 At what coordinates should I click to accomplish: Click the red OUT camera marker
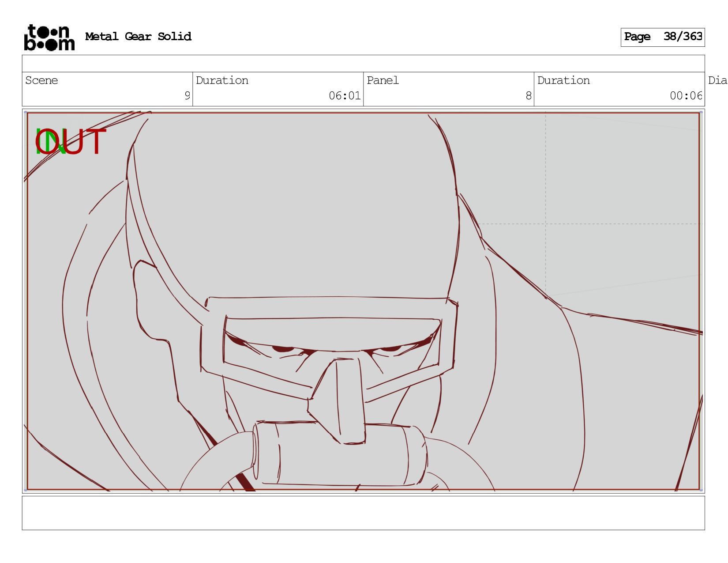pos(71,142)
